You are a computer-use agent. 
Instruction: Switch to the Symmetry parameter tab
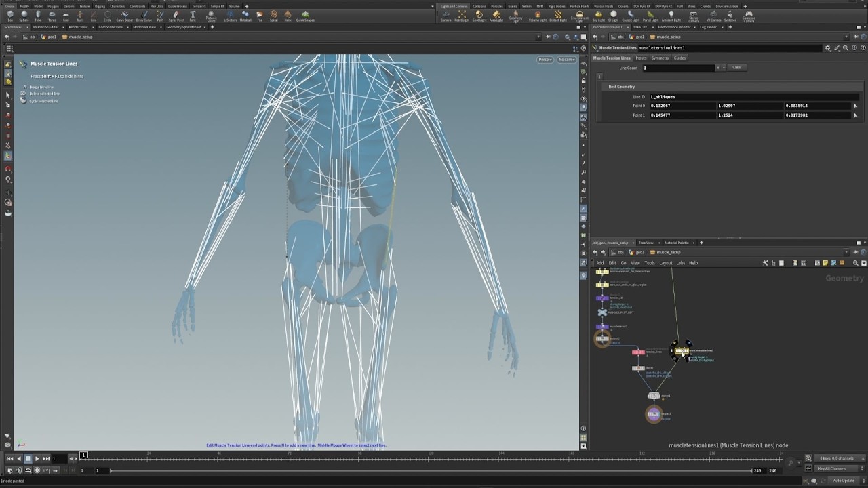click(660, 58)
